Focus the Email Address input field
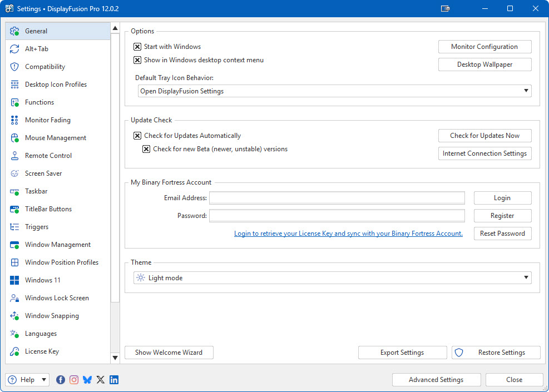This screenshot has height=392, width=549. click(337, 198)
